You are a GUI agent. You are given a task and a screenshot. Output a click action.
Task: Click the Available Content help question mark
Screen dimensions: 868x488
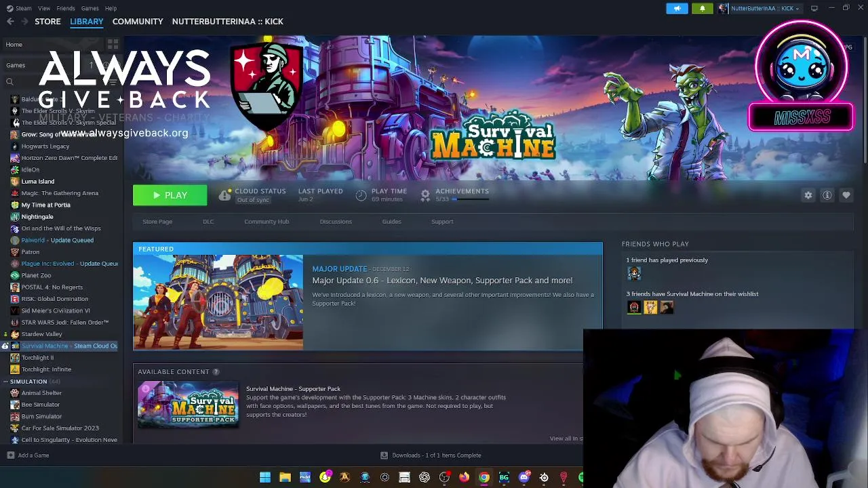[216, 372]
